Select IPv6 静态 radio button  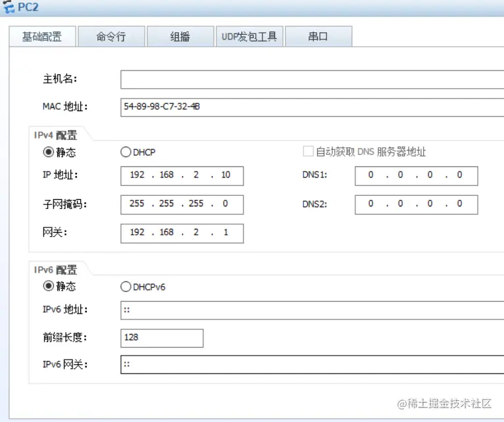[49, 286]
